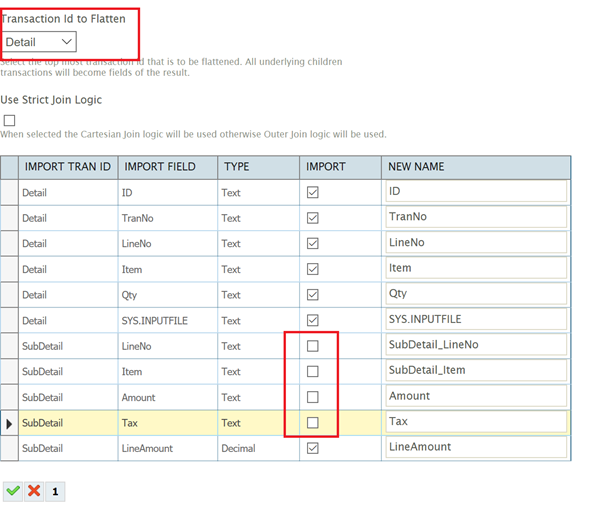Uncheck Import for Detail ID row

312,191
